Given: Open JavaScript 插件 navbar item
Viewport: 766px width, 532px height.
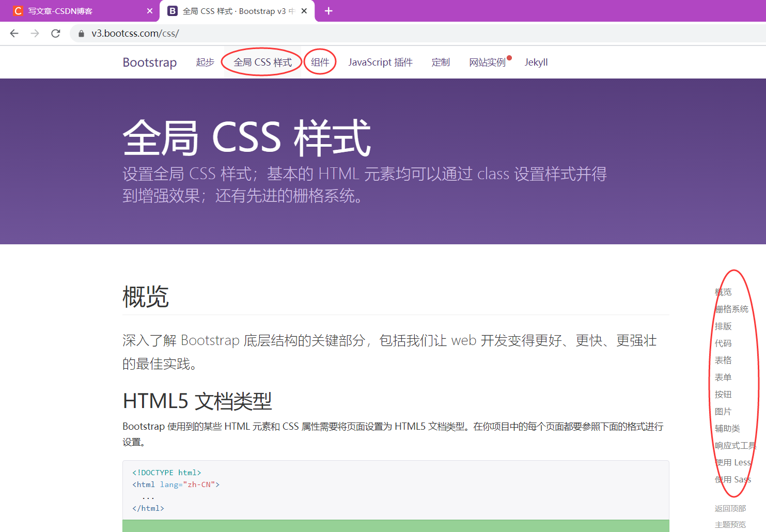Looking at the screenshot, I should pos(380,62).
